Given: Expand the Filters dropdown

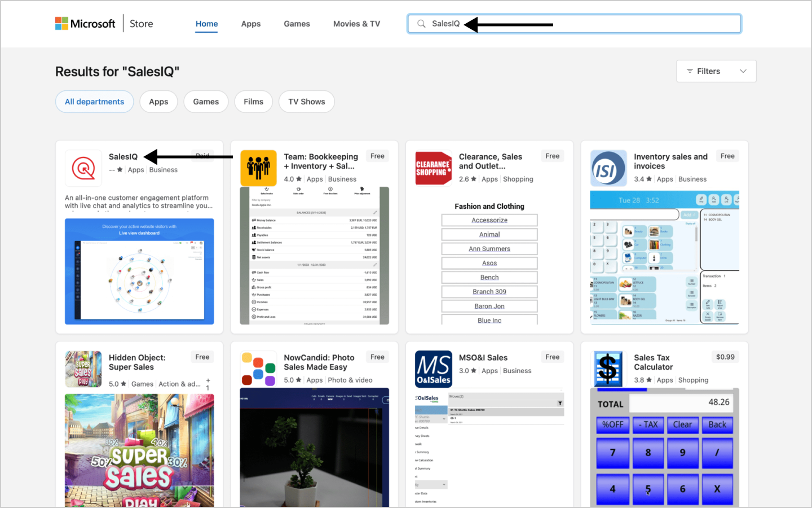Looking at the screenshot, I should tap(716, 71).
